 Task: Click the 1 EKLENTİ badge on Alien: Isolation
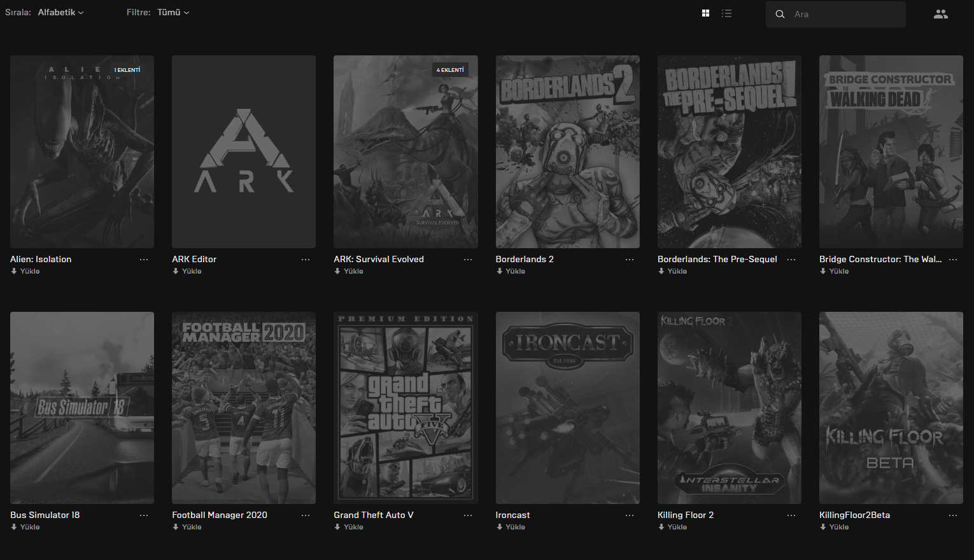pyautogui.click(x=127, y=70)
